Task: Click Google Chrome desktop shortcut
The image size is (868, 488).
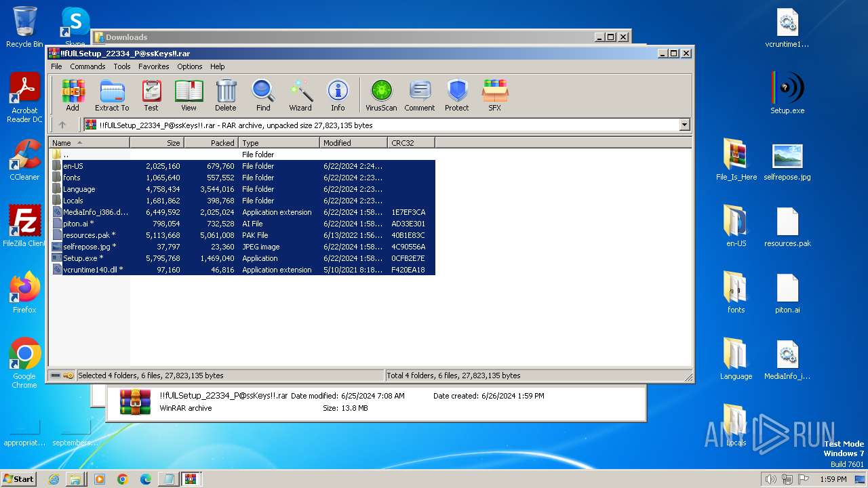Action: (x=24, y=363)
